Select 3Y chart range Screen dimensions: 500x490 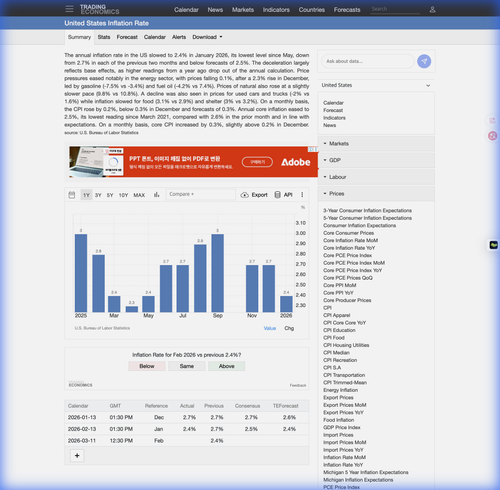[98, 195]
